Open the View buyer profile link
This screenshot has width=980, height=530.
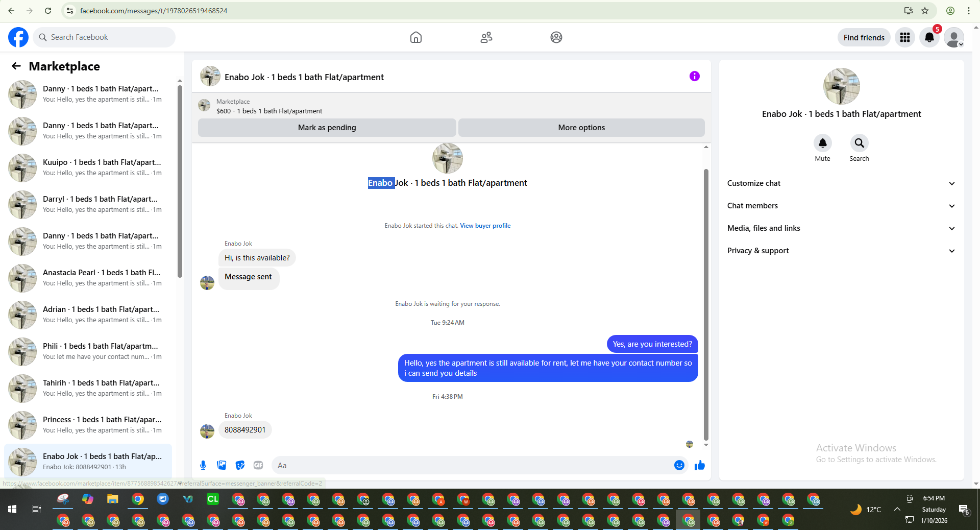(485, 226)
